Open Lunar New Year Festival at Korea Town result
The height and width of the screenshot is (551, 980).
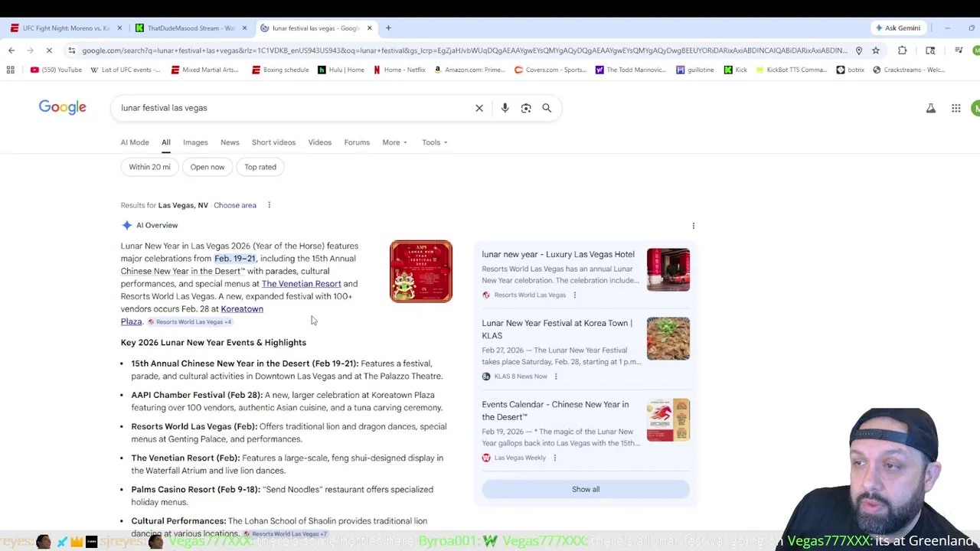557,329
